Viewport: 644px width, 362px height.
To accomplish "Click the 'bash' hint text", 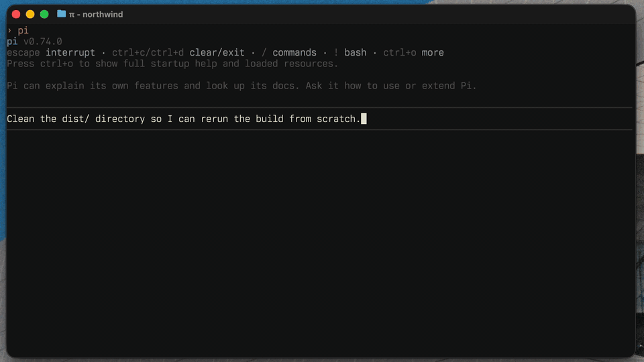I will click(x=356, y=52).
